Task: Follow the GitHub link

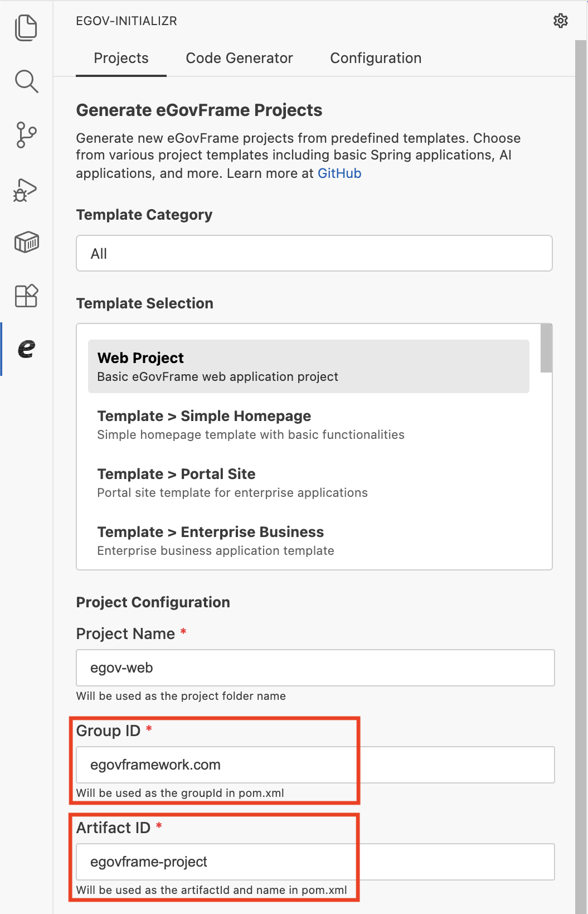Action: [339, 173]
